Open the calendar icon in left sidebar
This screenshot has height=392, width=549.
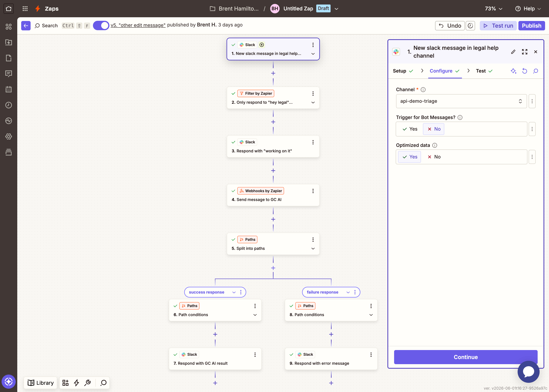pos(9,89)
